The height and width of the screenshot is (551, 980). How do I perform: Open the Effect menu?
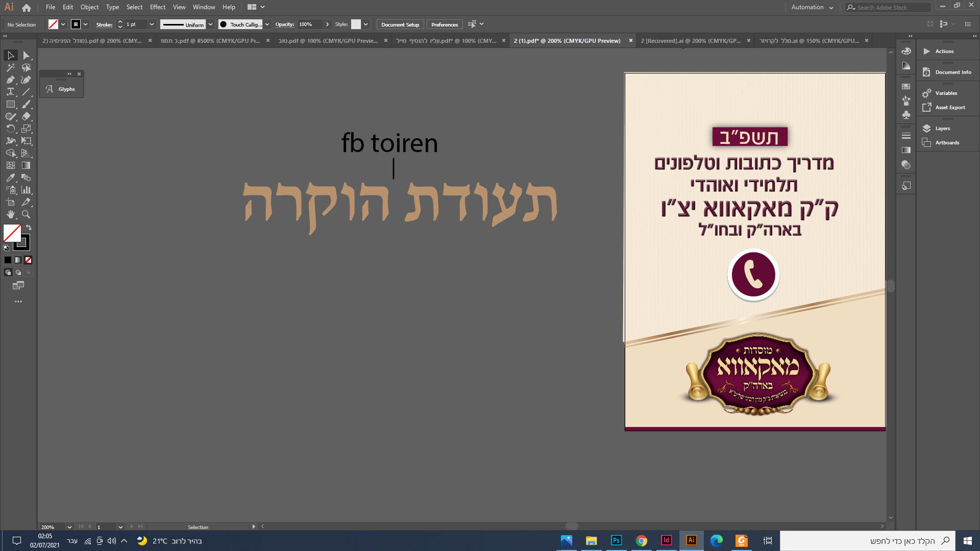point(157,7)
